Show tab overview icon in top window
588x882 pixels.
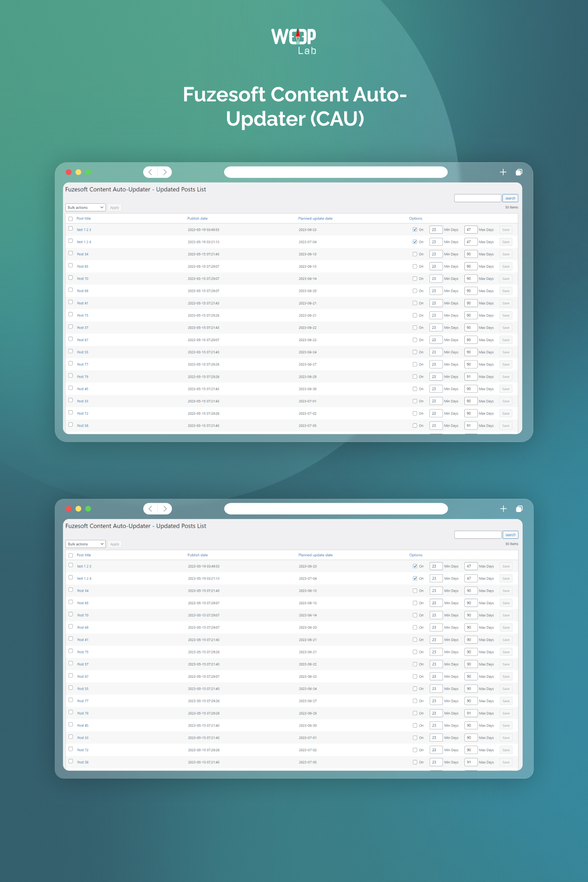(519, 172)
